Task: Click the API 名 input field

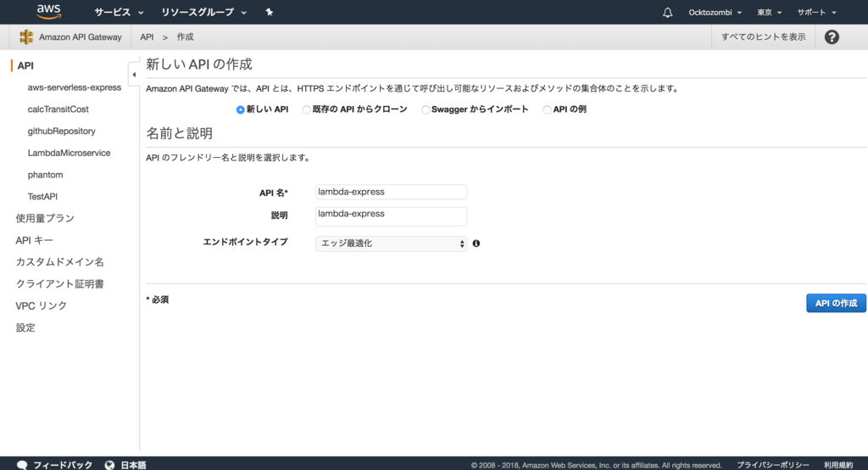Action: pos(391,192)
